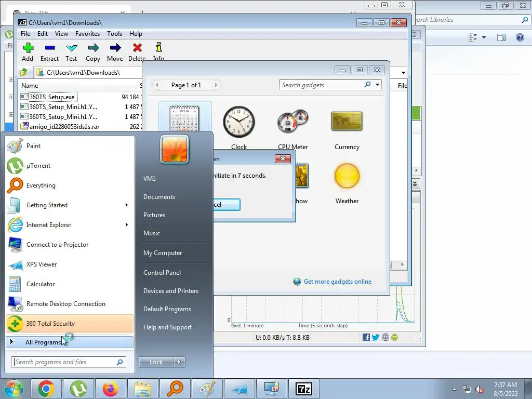Click the Android icon in µTorrent status bar
This screenshot has height=399, width=532.
click(x=394, y=337)
